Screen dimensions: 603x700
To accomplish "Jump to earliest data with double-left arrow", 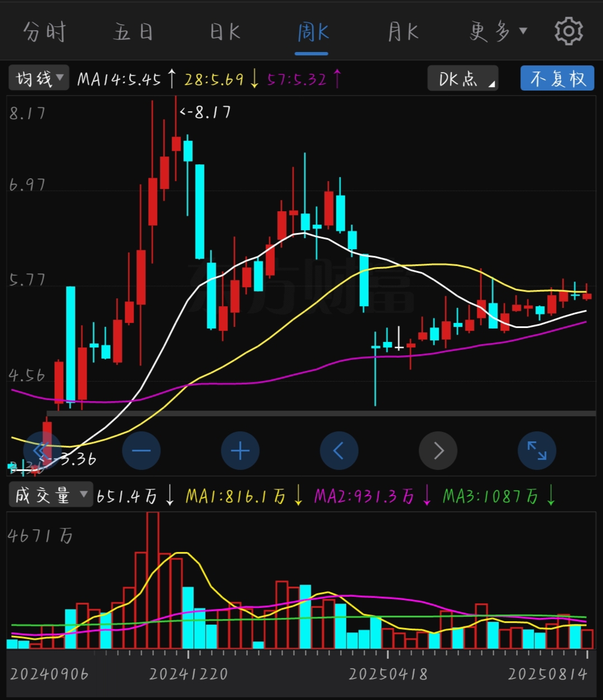I will (x=42, y=450).
